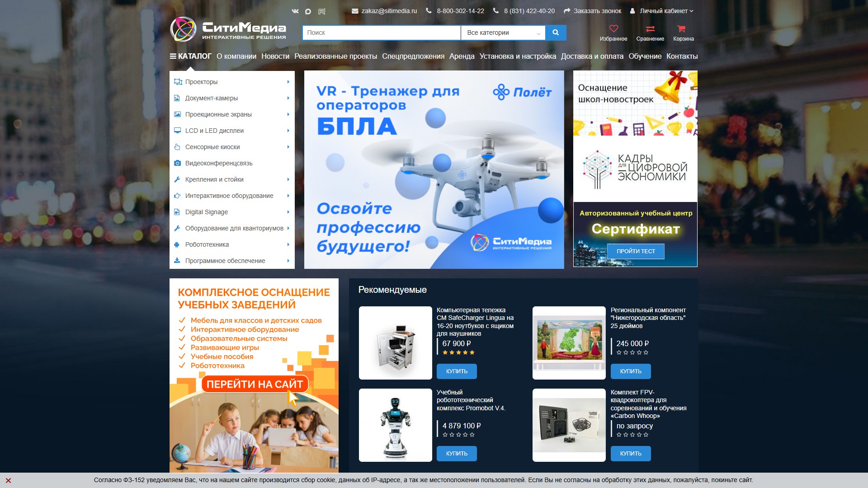Open the third social icon in the header
This screenshot has width=868, height=488.
pos(321,11)
